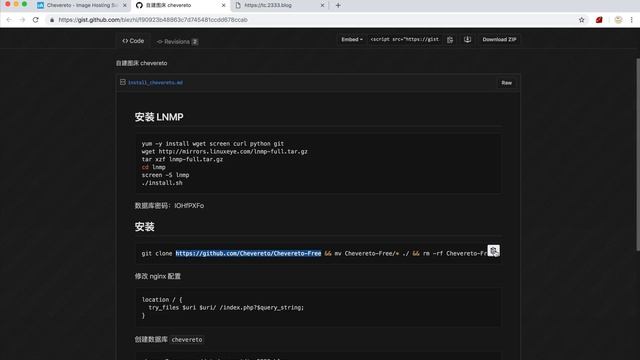
Task: Open Chrome three-dot menu
Action: tap(631, 20)
